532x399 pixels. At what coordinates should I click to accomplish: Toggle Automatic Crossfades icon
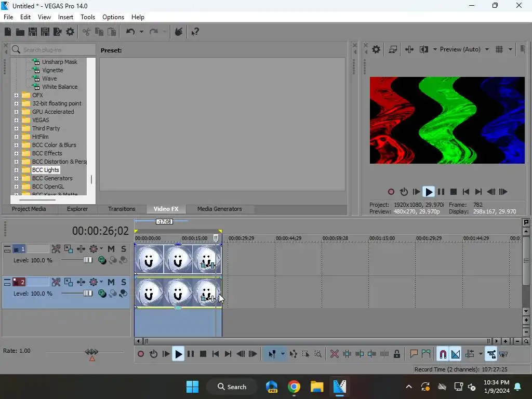pos(455,354)
